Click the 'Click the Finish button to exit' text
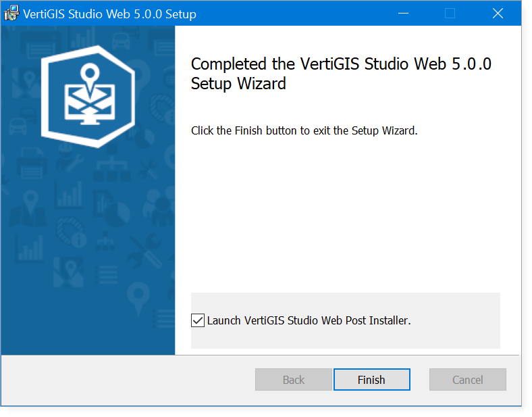Viewport: 532px width, 417px height. [304, 130]
